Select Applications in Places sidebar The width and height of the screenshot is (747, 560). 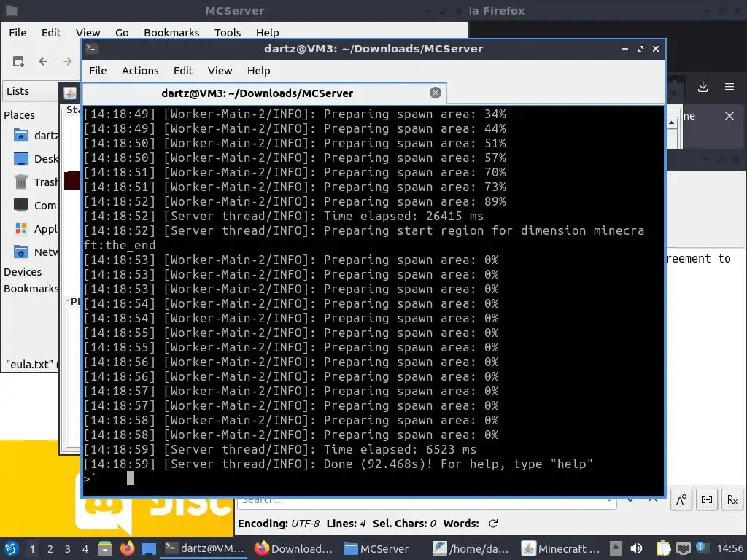pyautogui.click(x=36, y=228)
